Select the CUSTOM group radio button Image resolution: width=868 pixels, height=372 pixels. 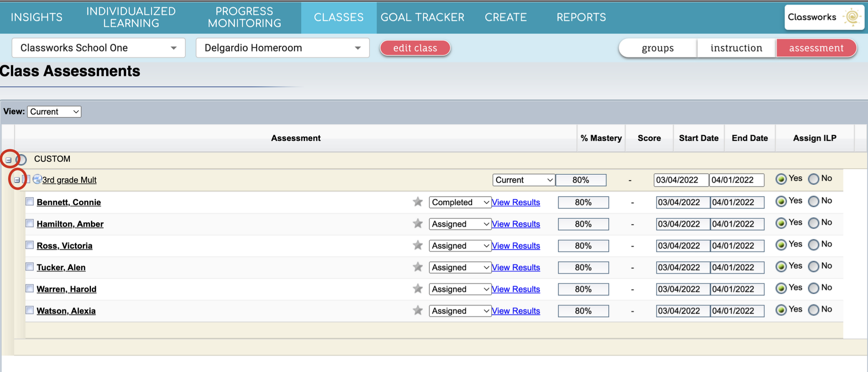click(22, 159)
